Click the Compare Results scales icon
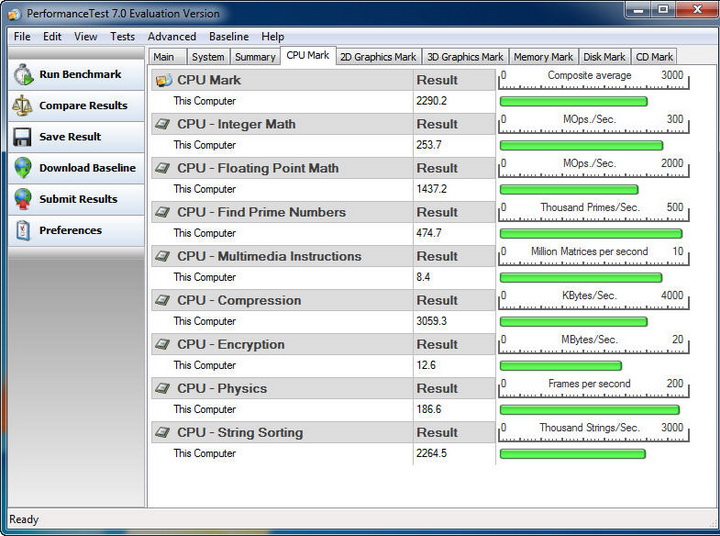 click(x=22, y=105)
